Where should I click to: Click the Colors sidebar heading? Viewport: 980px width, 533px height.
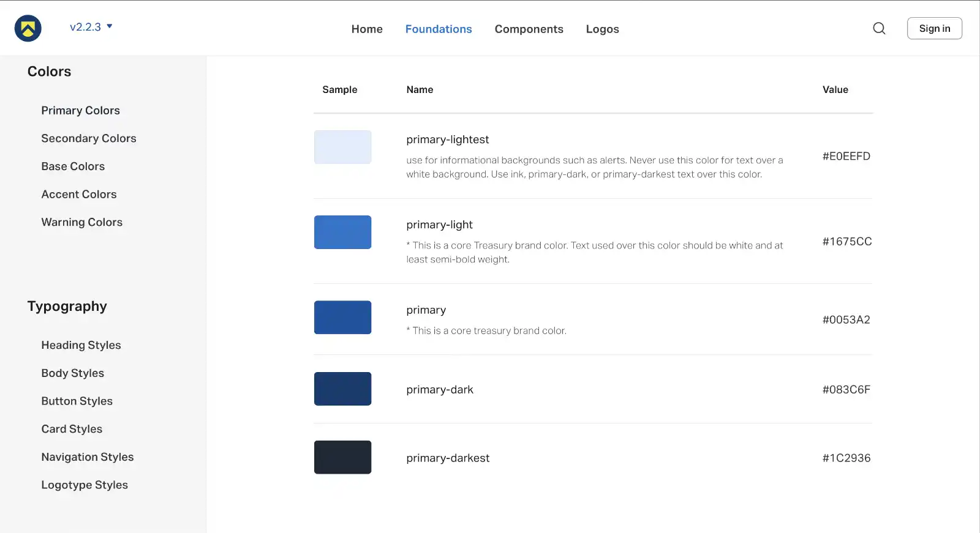(49, 72)
